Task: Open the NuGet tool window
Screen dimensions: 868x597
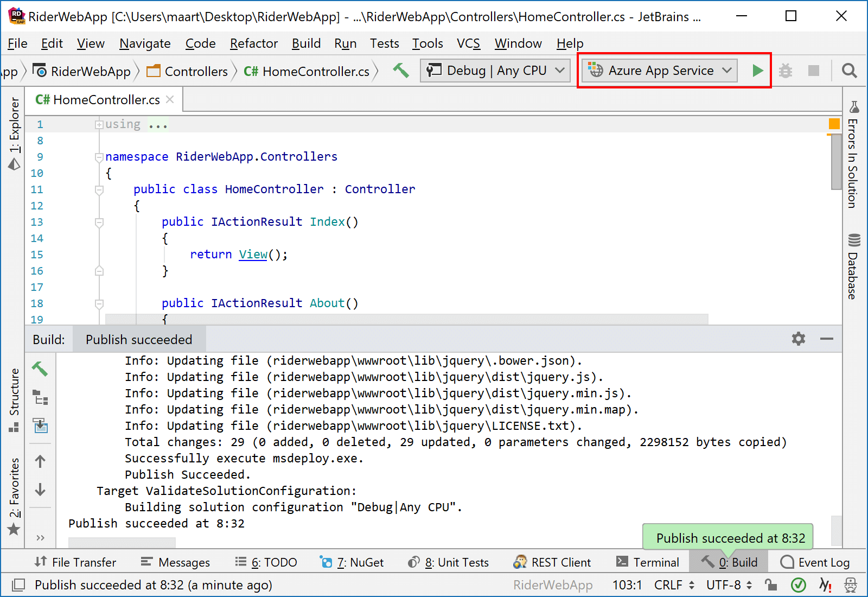Action: pyautogui.click(x=352, y=562)
